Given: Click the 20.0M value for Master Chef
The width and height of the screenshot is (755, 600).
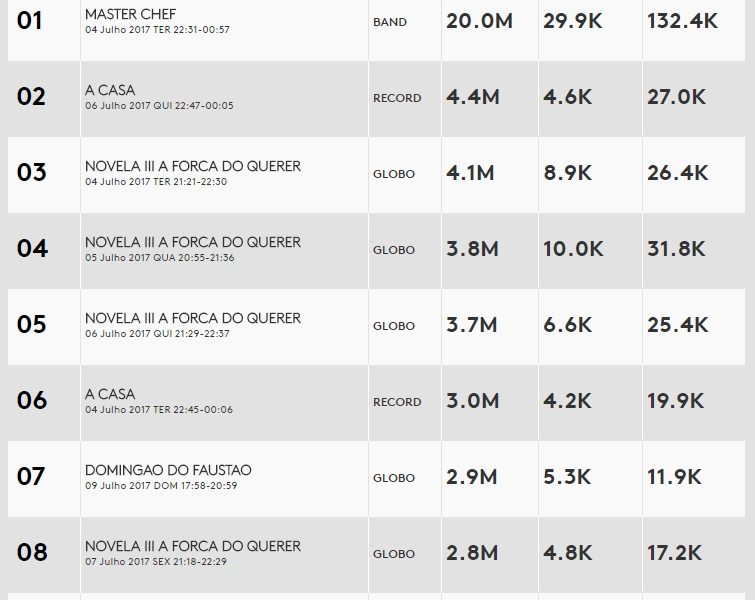Looking at the screenshot, I should 479,21.
